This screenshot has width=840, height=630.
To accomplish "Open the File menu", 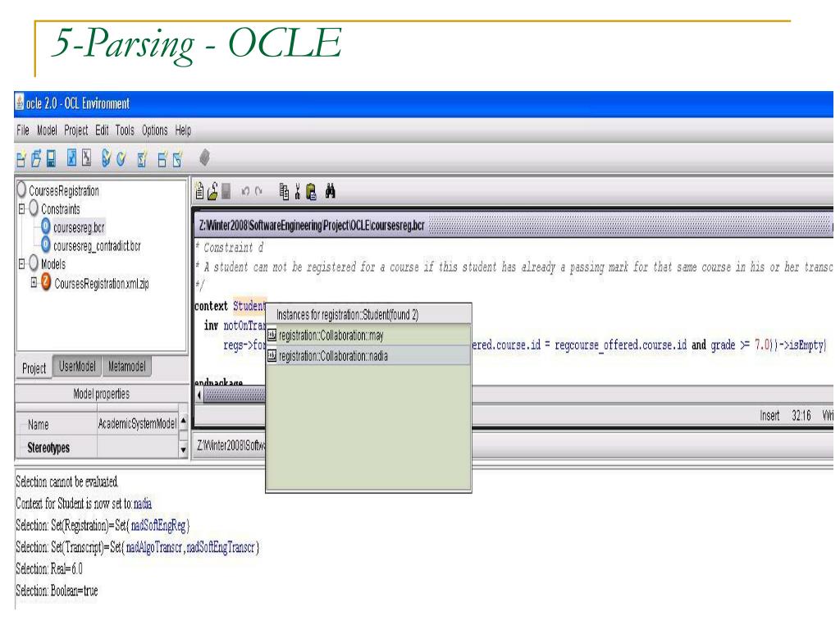I will (22, 130).
